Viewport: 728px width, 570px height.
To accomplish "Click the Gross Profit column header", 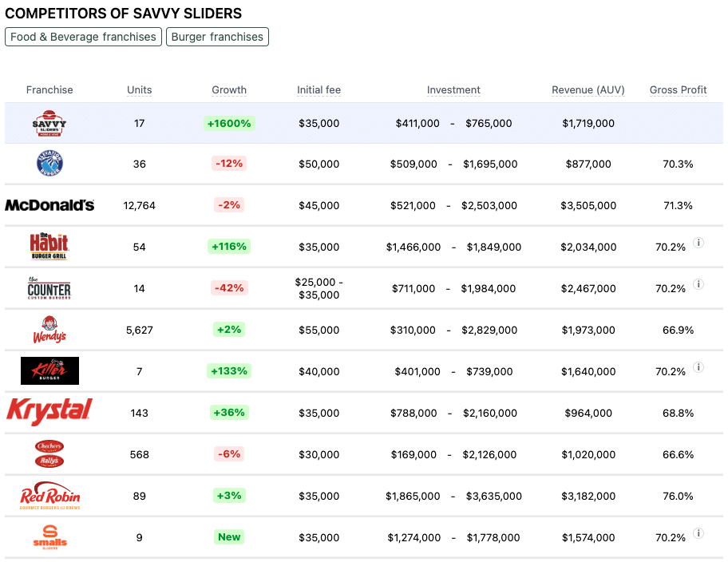I will (x=678, y=89).
